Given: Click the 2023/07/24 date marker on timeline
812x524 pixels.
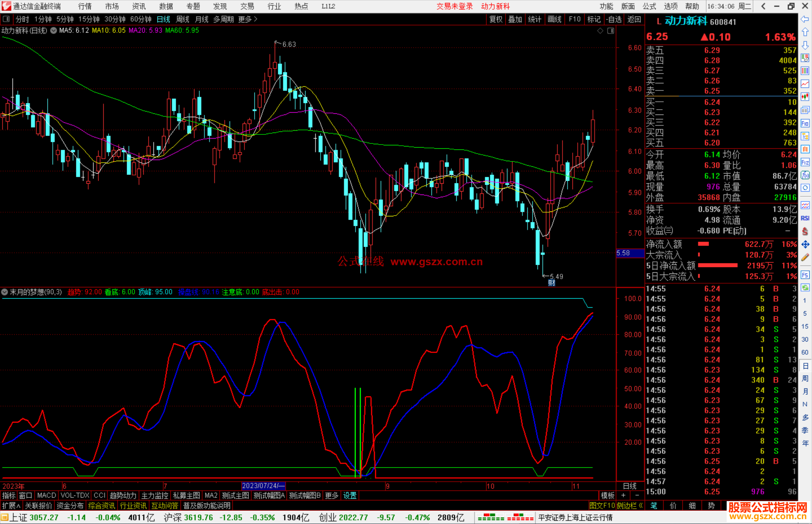Looking at the screenshot, I should click(x=263, y=486).
